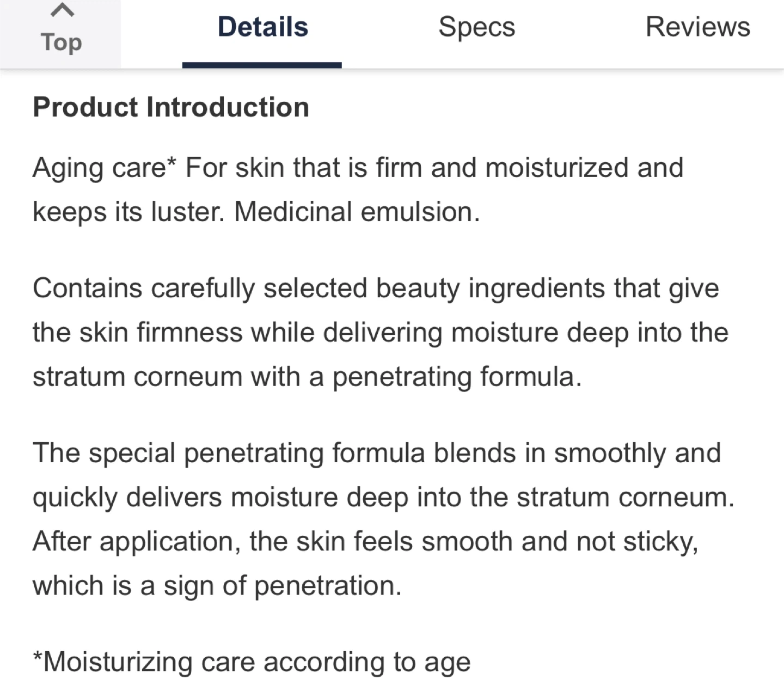784x698 pixels.
Task: Click the footnote '*Moisturizing care according to age'
Action: 252,663
